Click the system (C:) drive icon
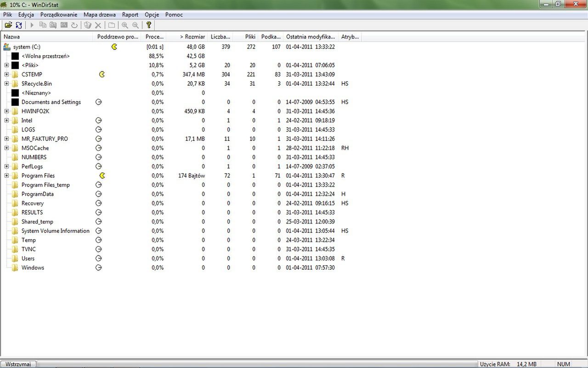Screen dimensions: 588x368 click(x=7, y=46)
